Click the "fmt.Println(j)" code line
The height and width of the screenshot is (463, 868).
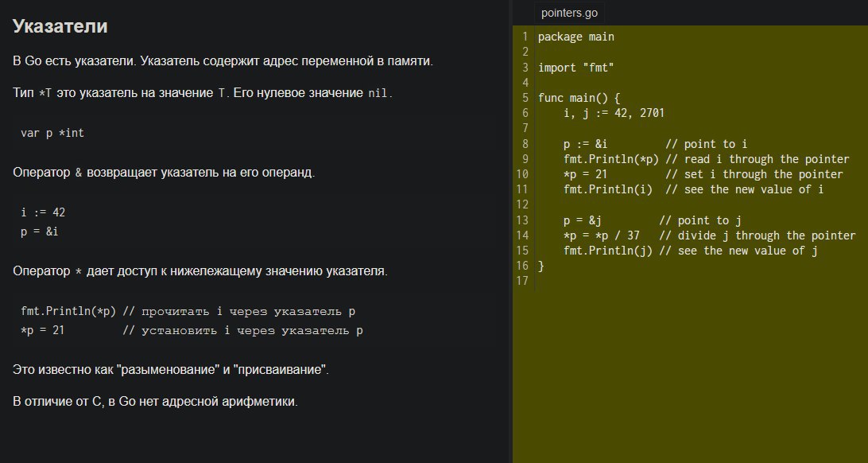(x=608, y=251)
